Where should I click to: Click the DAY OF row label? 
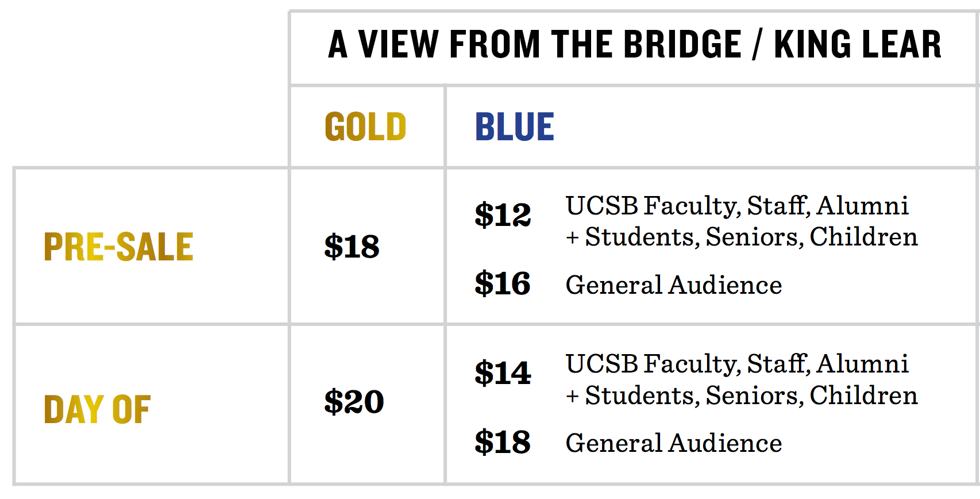click(x=97, y=410)
